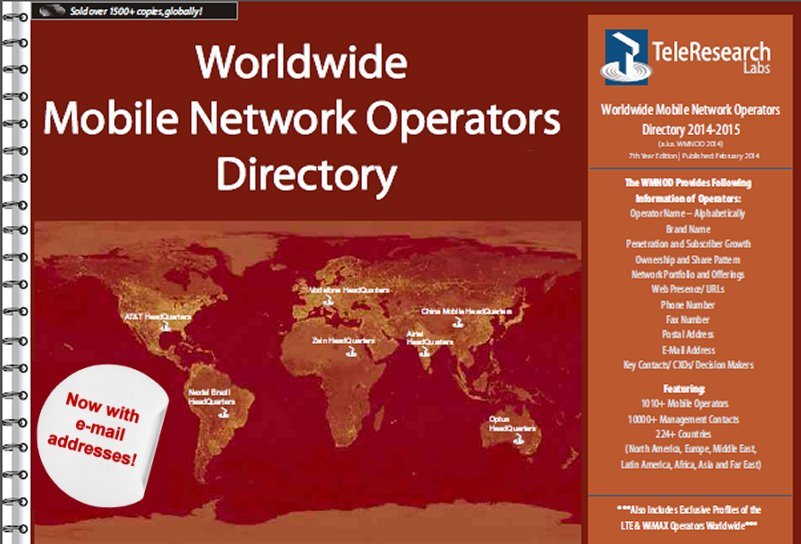Viewport: 801px width, 544px height.
Task: Click 'LTE & WiMAX Operators Worldwide' line
Action: click(x=689, y=526)
